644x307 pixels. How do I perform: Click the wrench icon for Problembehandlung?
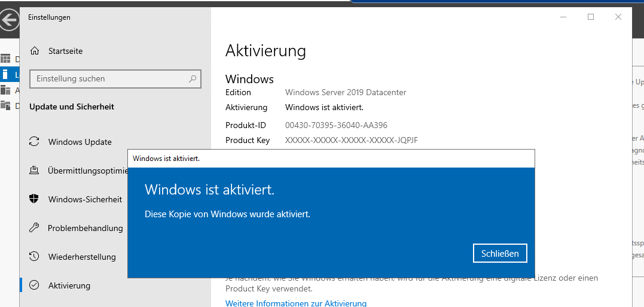pos(34,227)
